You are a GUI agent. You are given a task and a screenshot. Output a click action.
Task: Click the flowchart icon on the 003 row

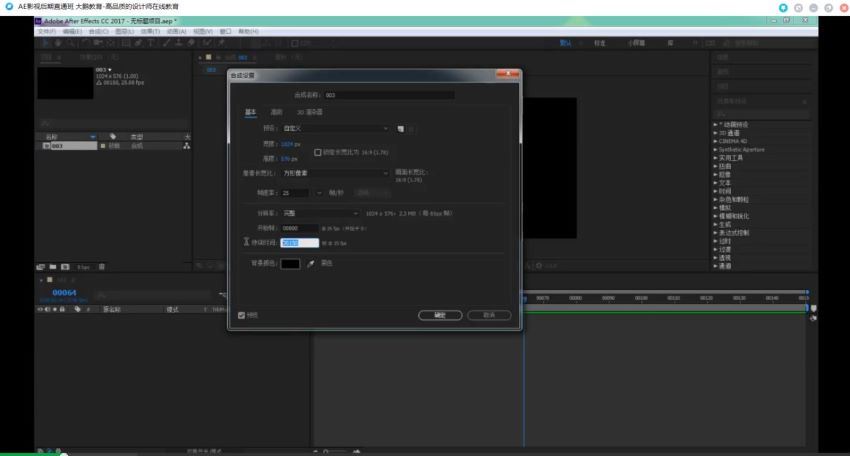(x=186, y=146)
